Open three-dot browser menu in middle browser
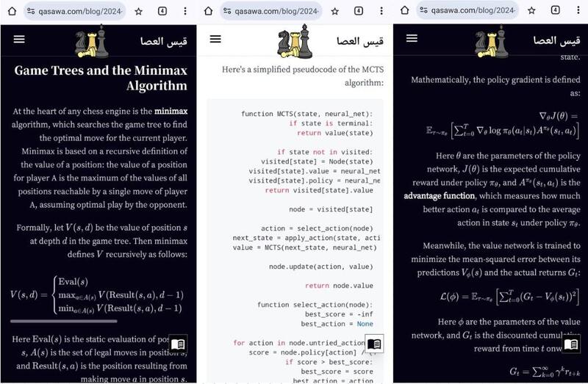588x384 pixels. [381, 11]
